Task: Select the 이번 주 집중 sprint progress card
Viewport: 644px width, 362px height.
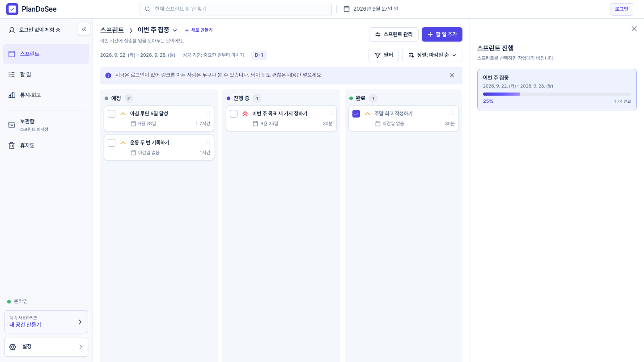Action: [x=557, y=89]
